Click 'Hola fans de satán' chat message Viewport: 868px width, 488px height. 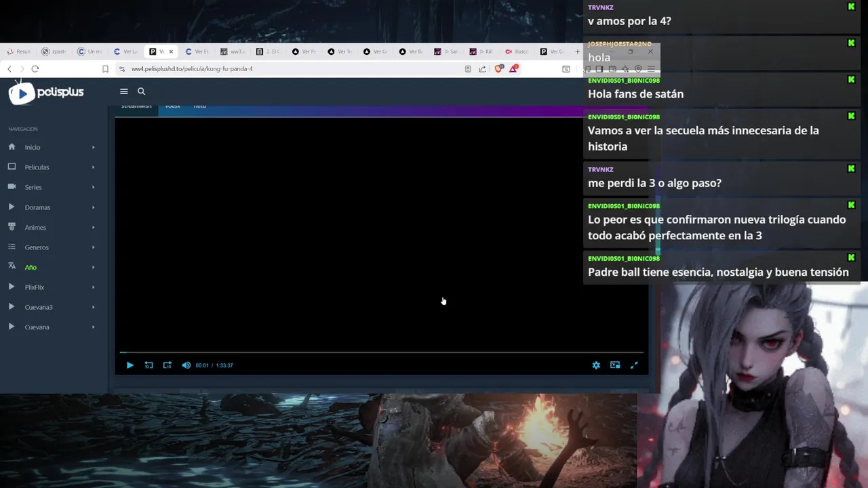point(635,94)
